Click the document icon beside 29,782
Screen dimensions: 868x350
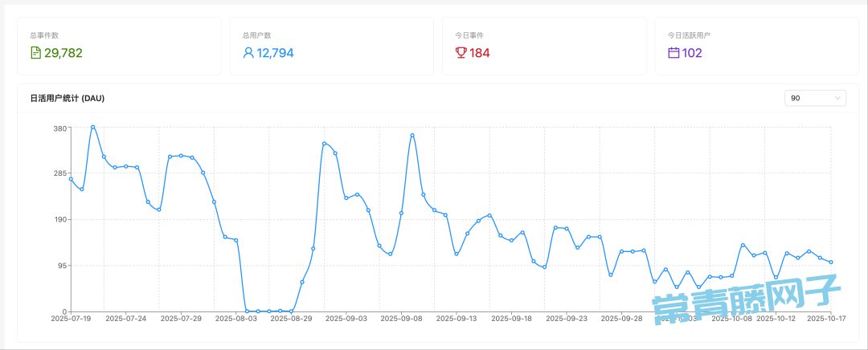click(x=35, y=53)
